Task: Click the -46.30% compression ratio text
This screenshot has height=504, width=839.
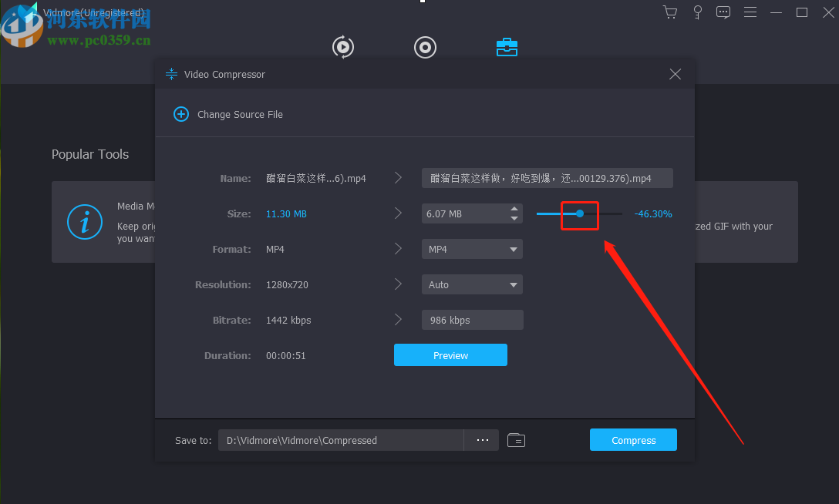Action: [x=653, y=213]
